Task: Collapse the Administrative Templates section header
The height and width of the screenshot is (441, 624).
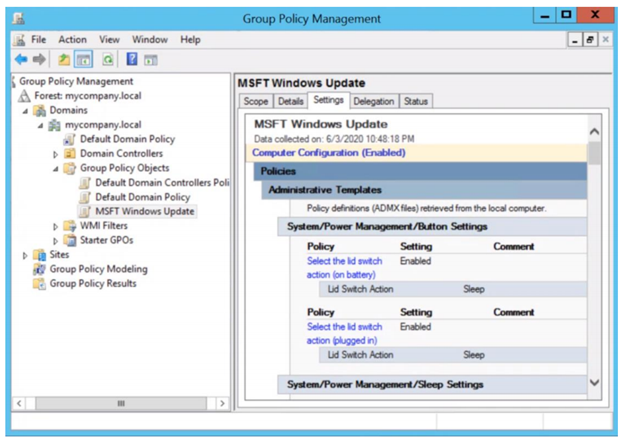Action: point(424,190)
